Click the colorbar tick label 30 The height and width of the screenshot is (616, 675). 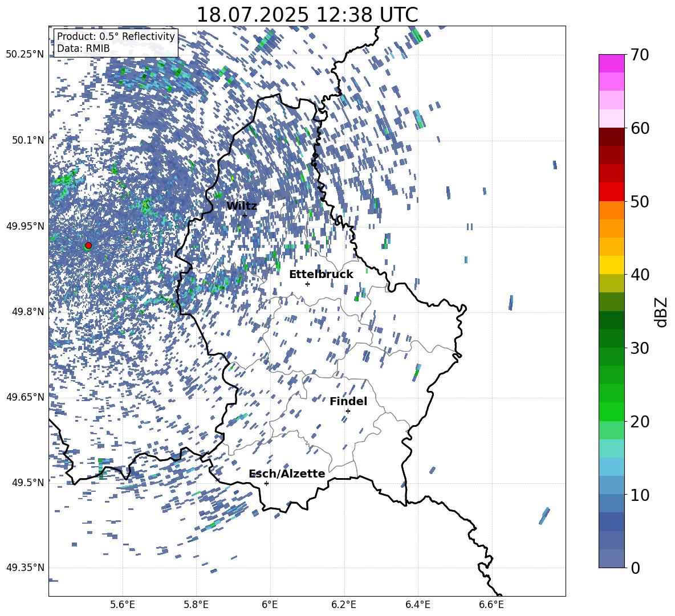coord(640,348)
